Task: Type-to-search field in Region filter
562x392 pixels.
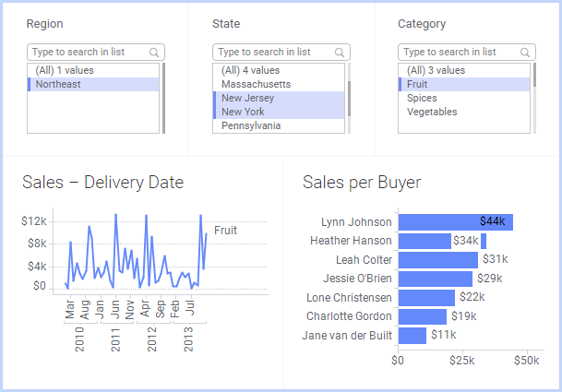Action: 88,53
